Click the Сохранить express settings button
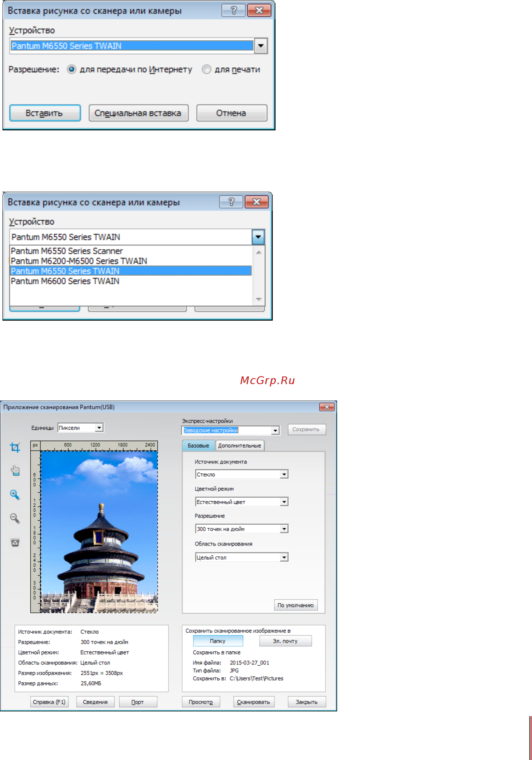 coord(306,429)
